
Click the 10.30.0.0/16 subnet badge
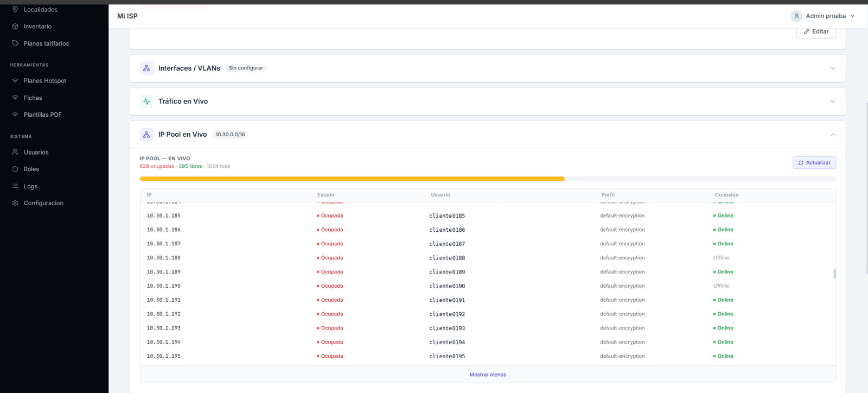[230, 135]
